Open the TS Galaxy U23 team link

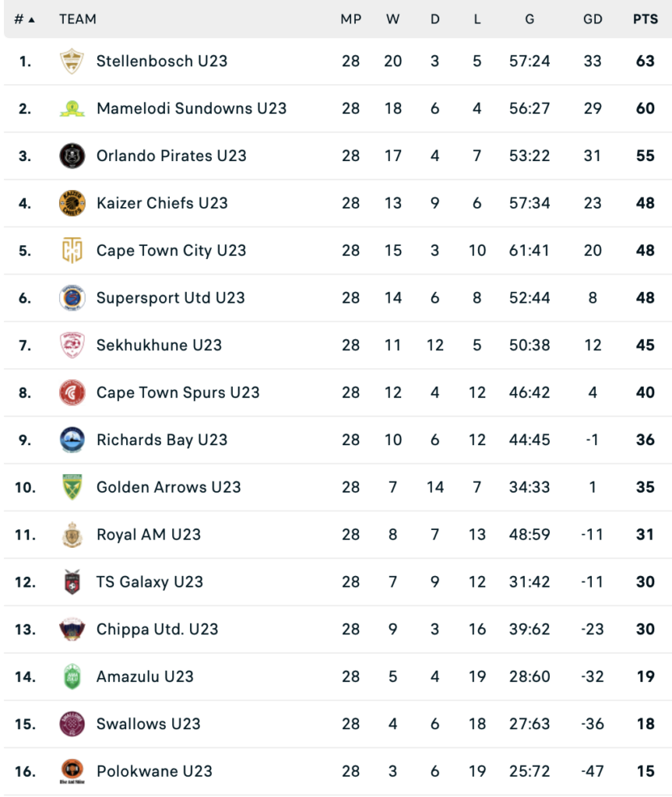150,582
